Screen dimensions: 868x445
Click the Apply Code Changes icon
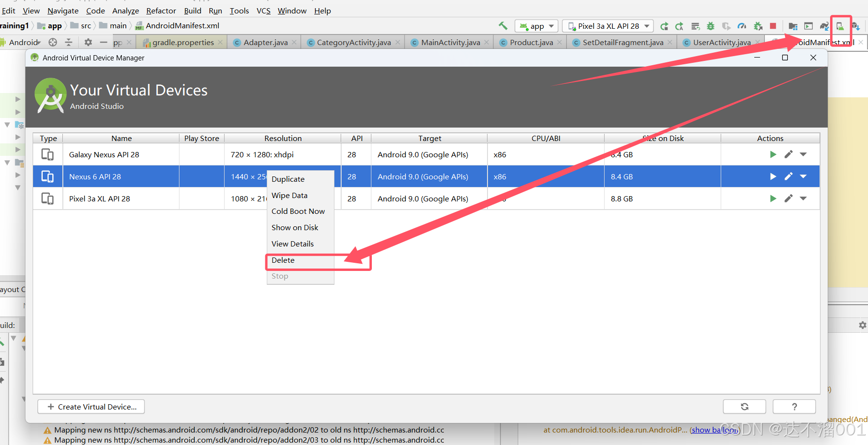pyautogui.click(x=679, y=26)
